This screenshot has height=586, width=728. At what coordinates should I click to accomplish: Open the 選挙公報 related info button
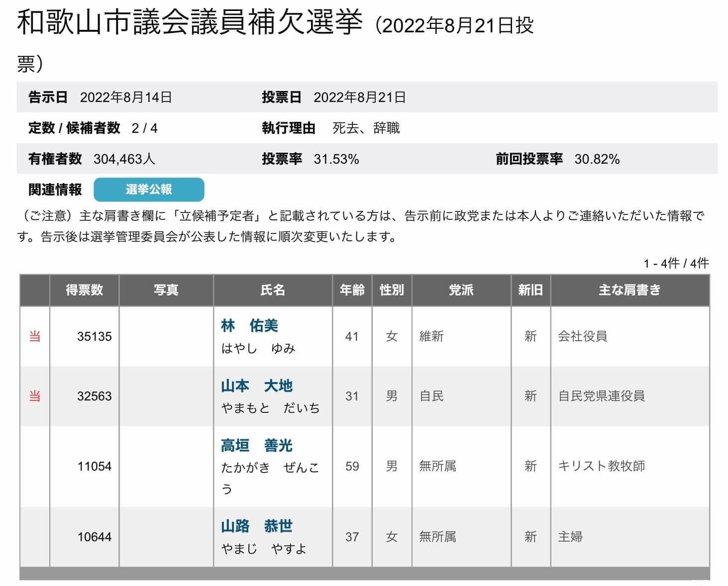coord(149,190)
